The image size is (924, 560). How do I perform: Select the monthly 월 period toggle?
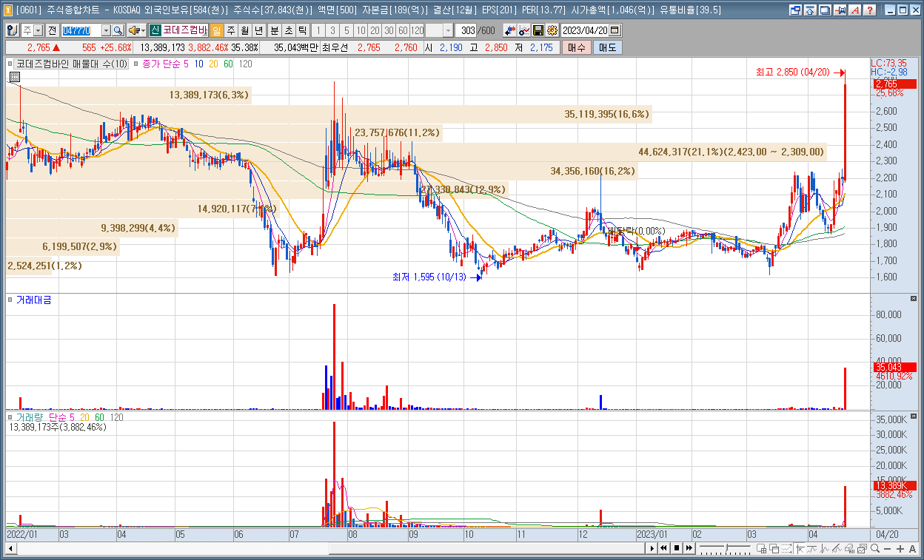244,30
